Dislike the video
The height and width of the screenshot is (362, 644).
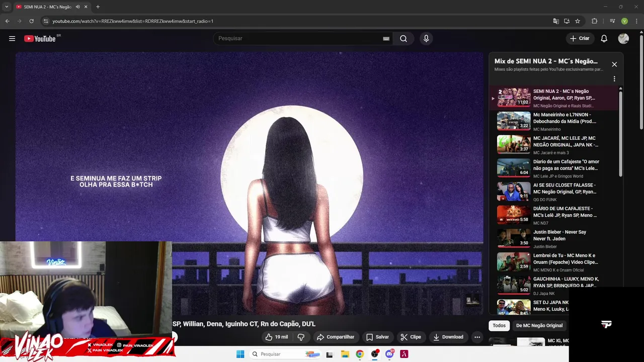tap(301, 337)
